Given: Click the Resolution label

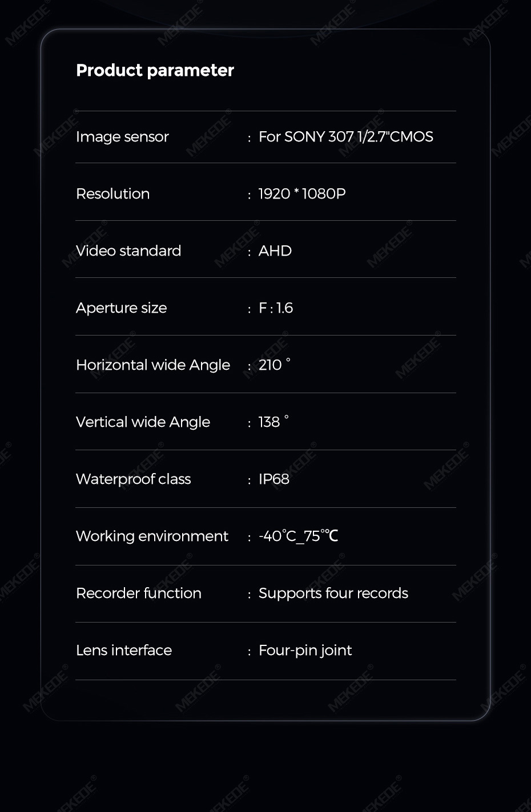Looking at the screenshot, I should 112,194.
